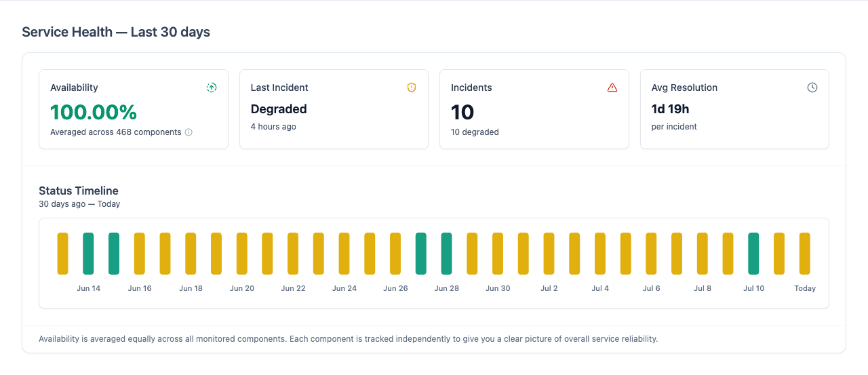The image size is (868, 375).
Task: Click the red Incidents warning triangle icon
Action: click(x=612, y=87)
